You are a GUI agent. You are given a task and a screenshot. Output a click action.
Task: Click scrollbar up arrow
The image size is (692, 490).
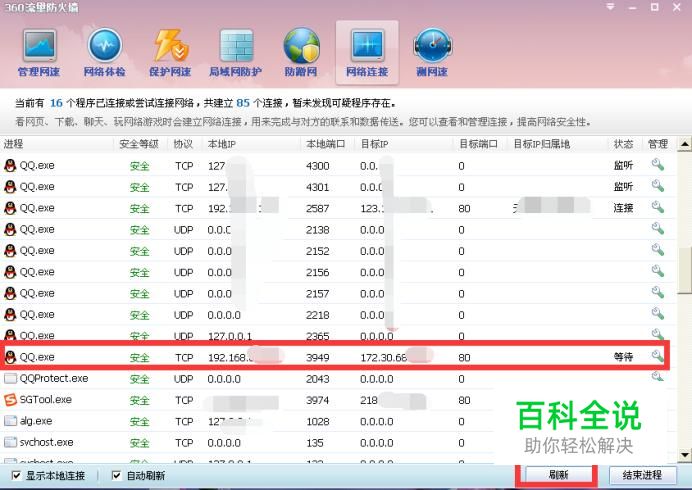tap(684, 144)
